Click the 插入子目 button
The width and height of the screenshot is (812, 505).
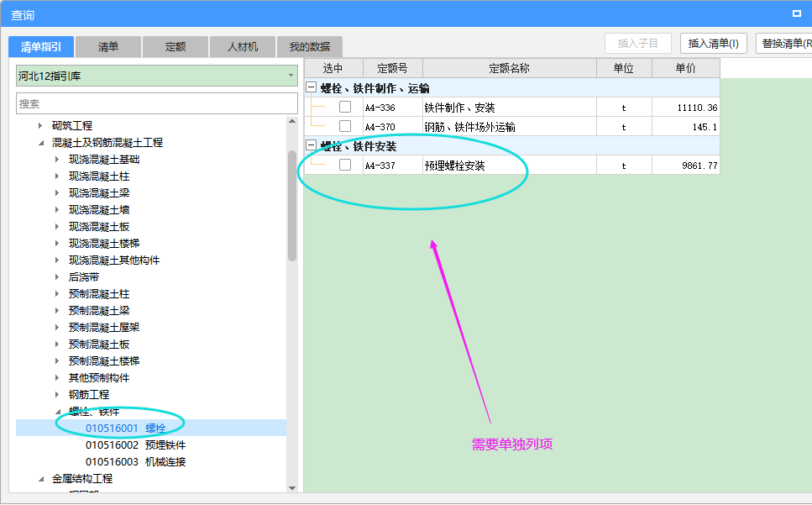[638, 44]
